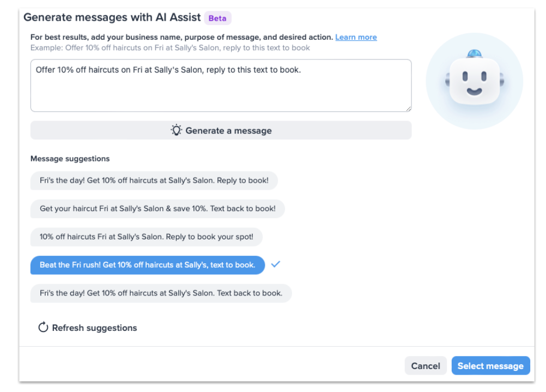Confirm with the Select message button

[490, 366]
